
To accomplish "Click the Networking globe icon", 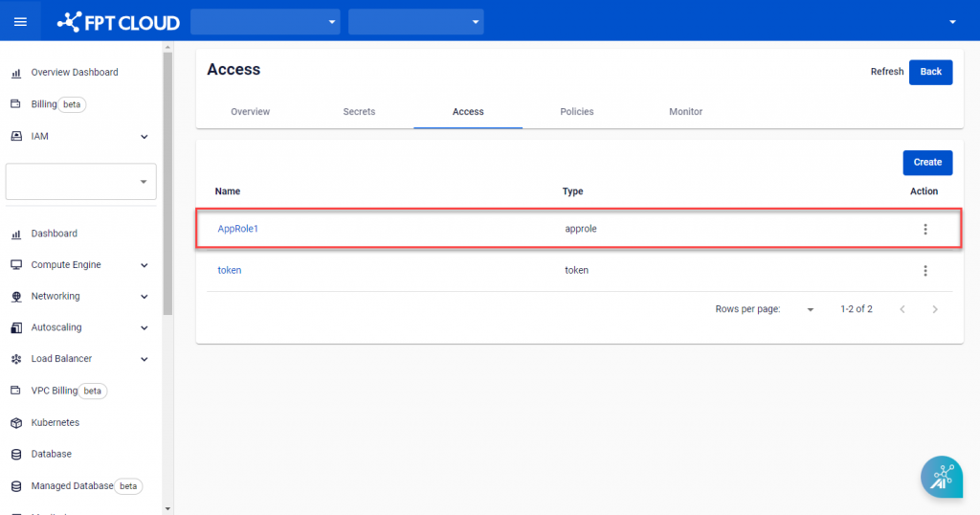I will tap(15, 297).
